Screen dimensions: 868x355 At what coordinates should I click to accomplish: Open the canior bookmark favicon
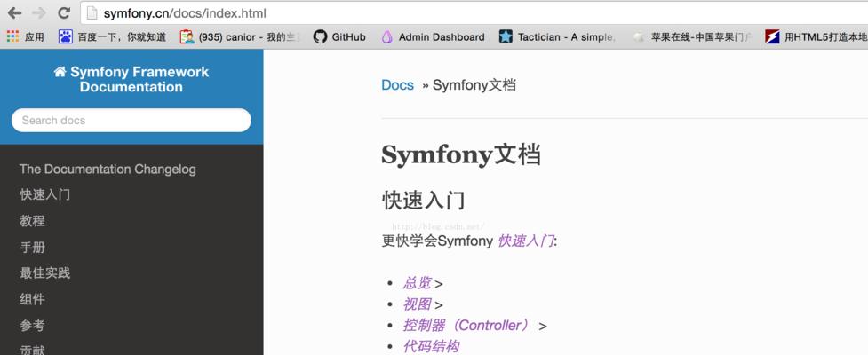(187, 37)
